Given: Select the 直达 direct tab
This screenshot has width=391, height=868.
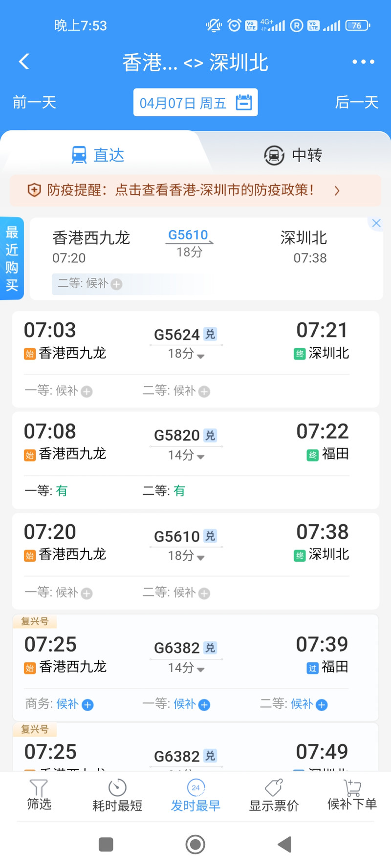Looking at the screenshot, I should (x=98, y=155).
